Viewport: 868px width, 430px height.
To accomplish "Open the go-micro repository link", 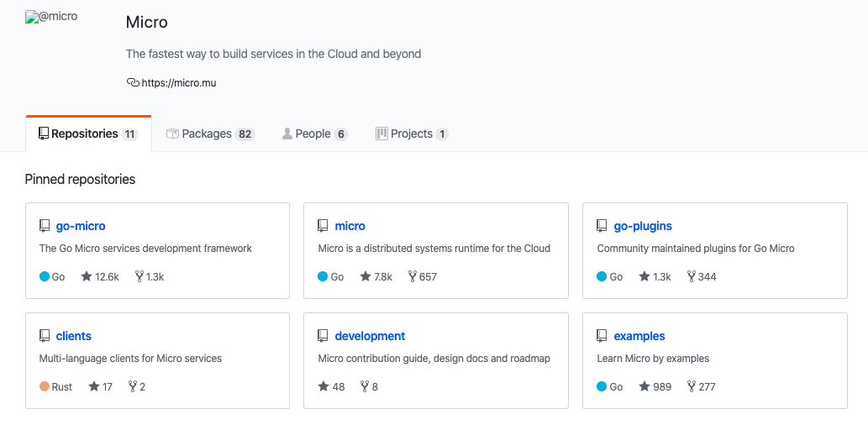I will (81, 226).
